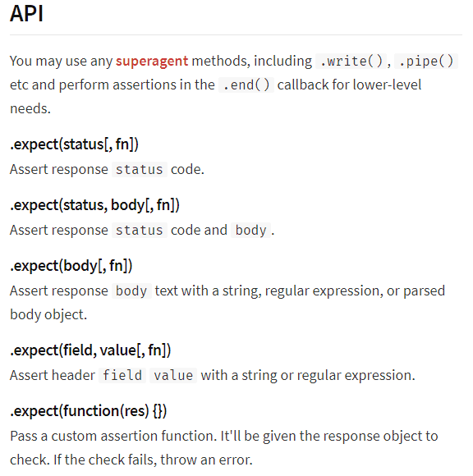
Task: Click status code under first expect heading
Action: click(x=140, y=169)
